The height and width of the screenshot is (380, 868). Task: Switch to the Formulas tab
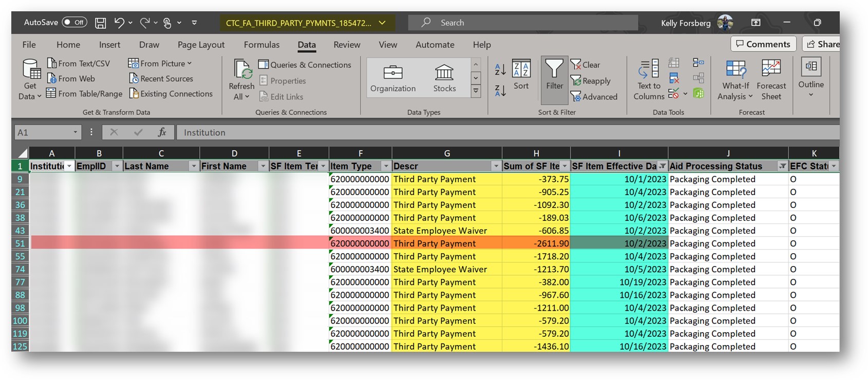click(x=261, y=45)
